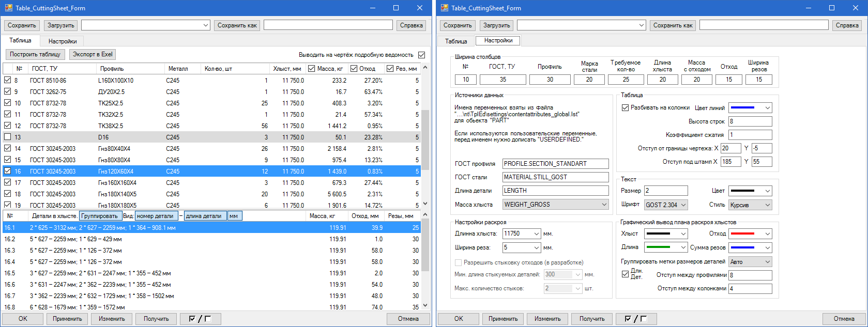Open the 'Масса хлыста' WEIGHT_GROSS dropdown
This screenshot has height=327, width=868.
click(x=604, y=205)
